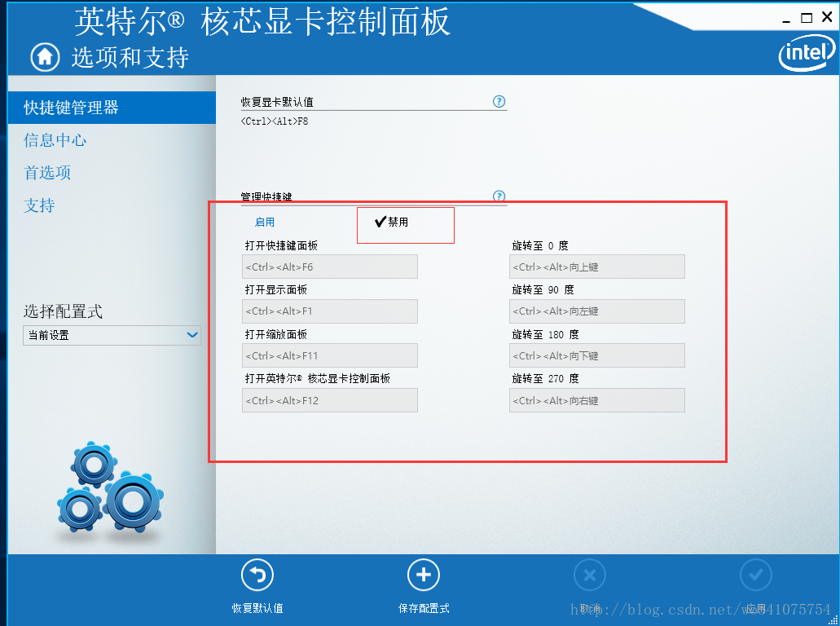840x626 pixels.
Task: Click the 恢复默认值 label at bottom
Action: point(257,608)
